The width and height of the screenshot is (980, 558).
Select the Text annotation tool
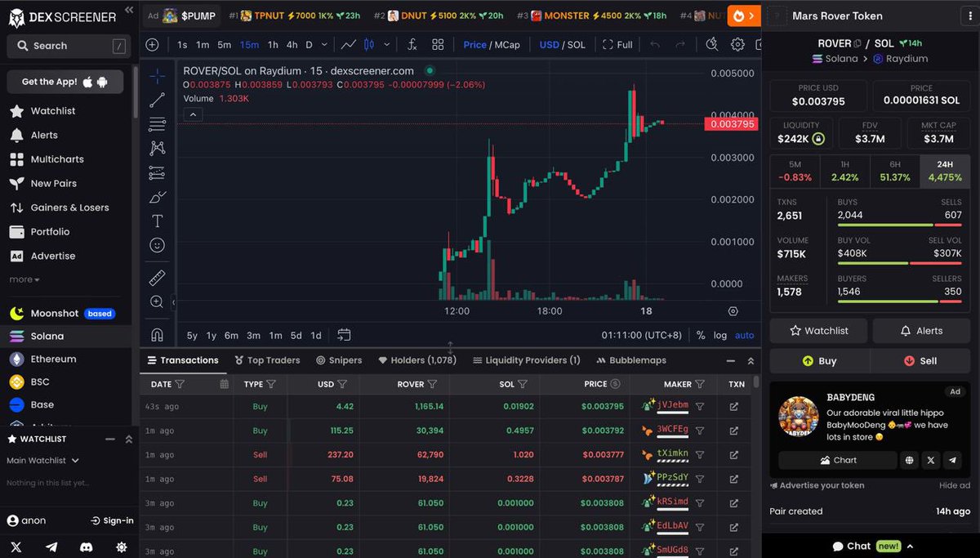click(x=158, y=221)
